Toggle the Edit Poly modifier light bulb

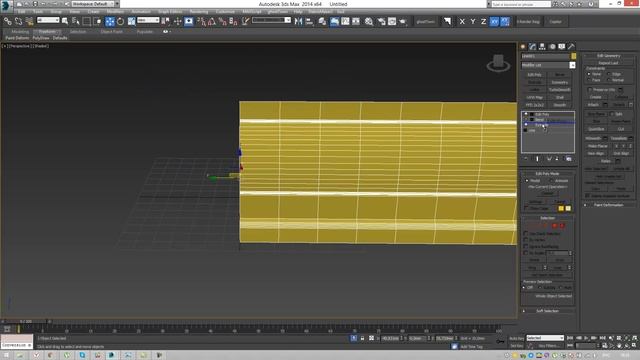526,114
